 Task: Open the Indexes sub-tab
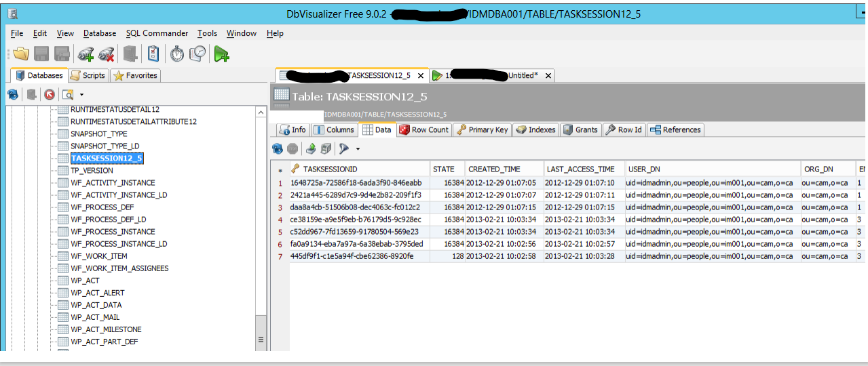tap(535, 129)
